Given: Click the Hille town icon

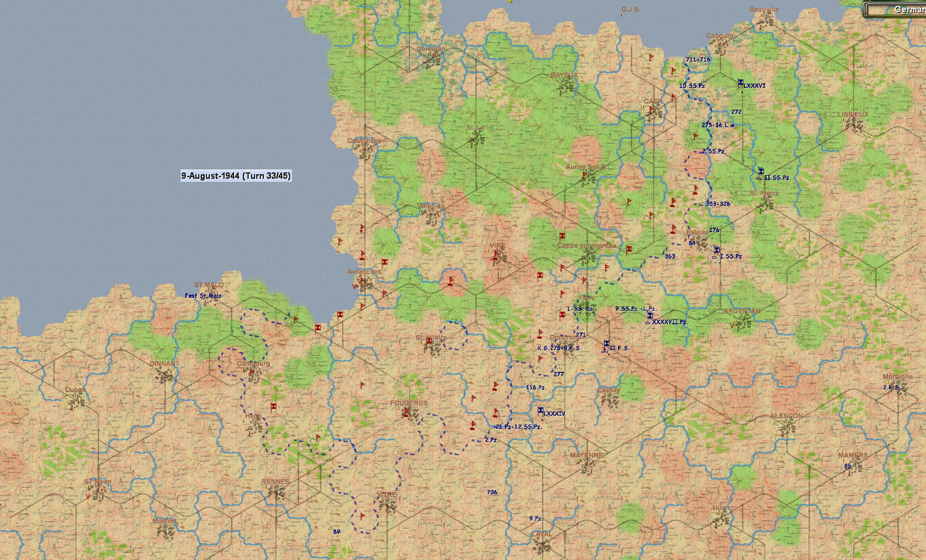Looking at the screenshot, I should coord(720,518).
